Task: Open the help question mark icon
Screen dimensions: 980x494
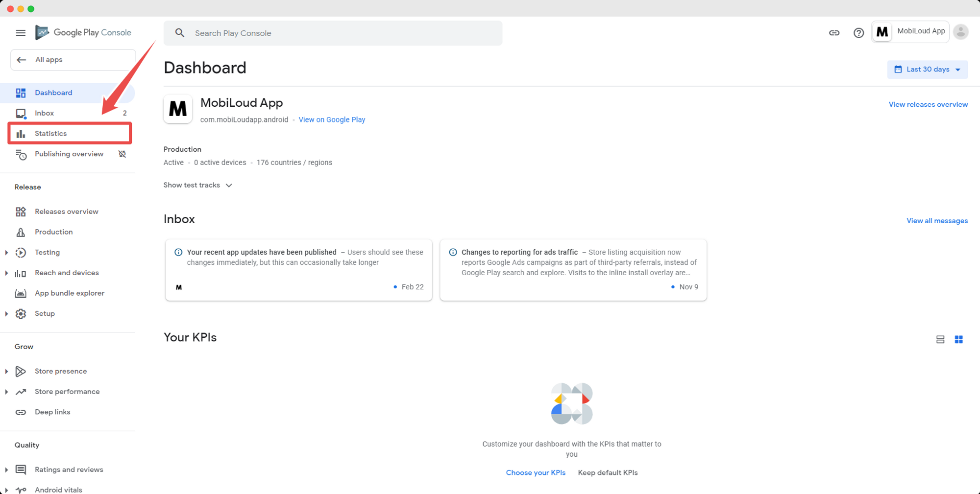Action: point(858,33)
